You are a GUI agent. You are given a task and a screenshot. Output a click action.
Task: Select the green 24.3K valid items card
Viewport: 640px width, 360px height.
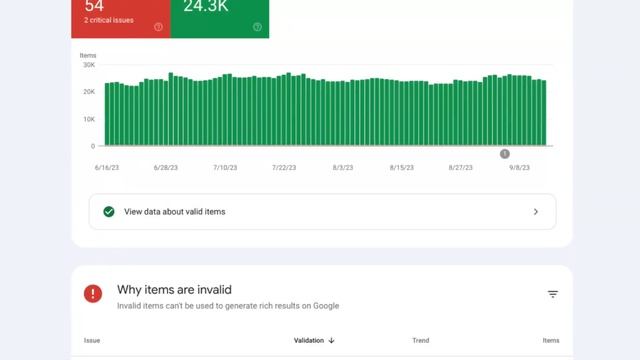220,19
